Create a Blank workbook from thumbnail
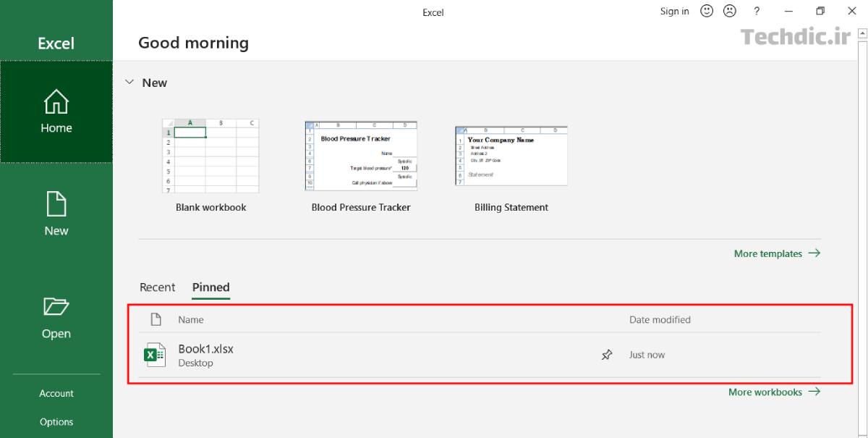This screenshot has width=868, height=438. (210, 156)
